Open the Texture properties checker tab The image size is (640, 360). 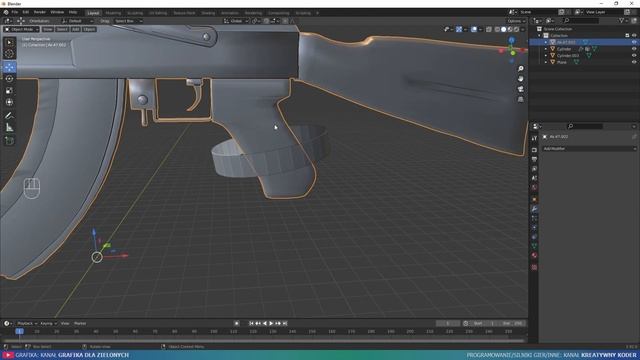[x=534, y=267]
